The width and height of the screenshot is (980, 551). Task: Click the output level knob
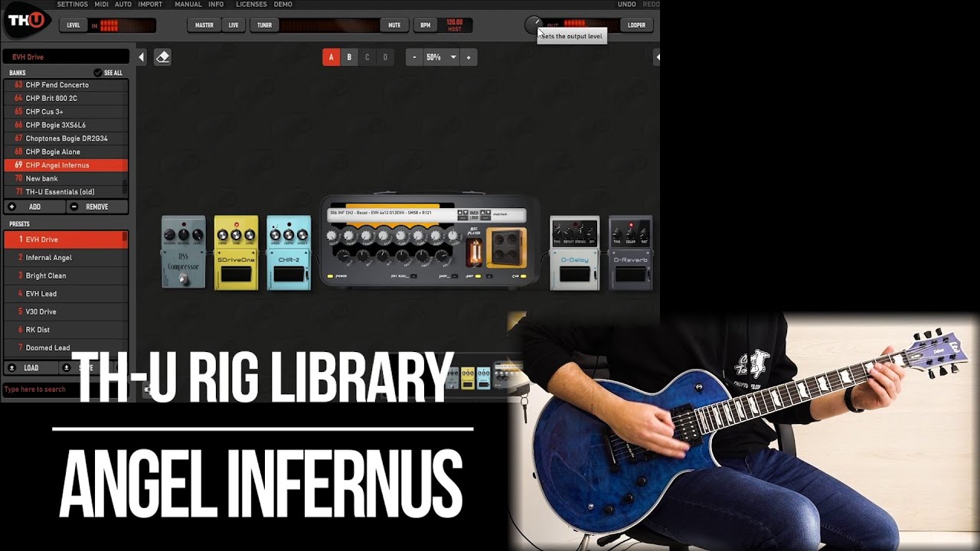click(533, 25)
